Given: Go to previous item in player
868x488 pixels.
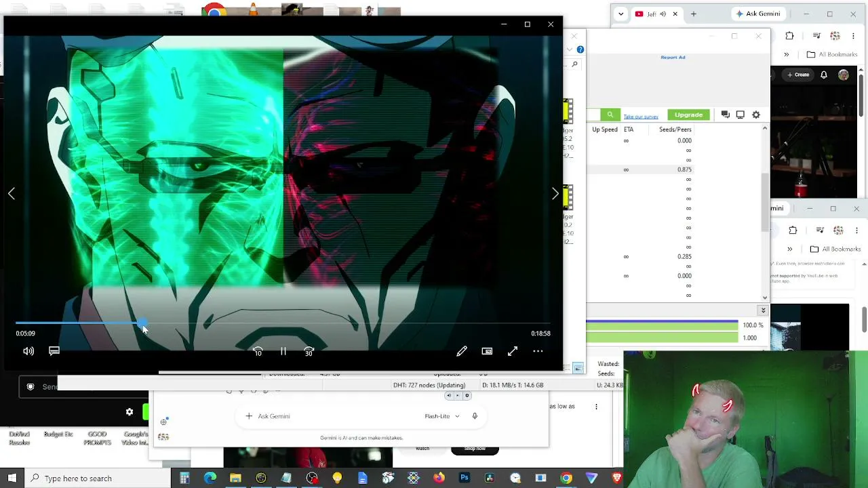Looking at the screenshot, I should click(x=12, y=194).
